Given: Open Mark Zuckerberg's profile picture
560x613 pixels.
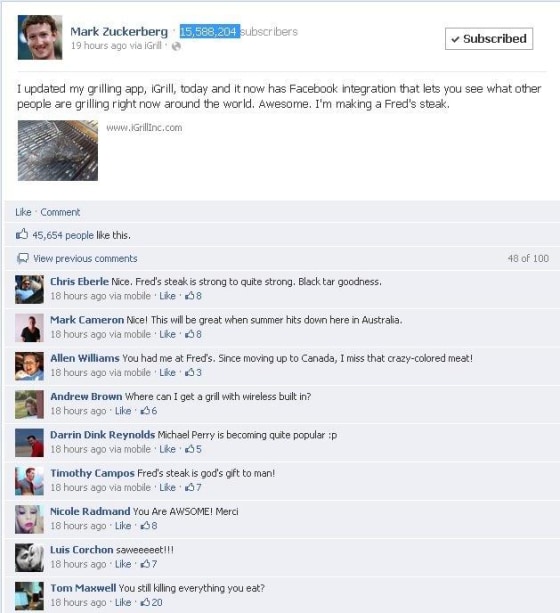Looking at the screenshot, I should pyautogui.click(x=40, y=37).
